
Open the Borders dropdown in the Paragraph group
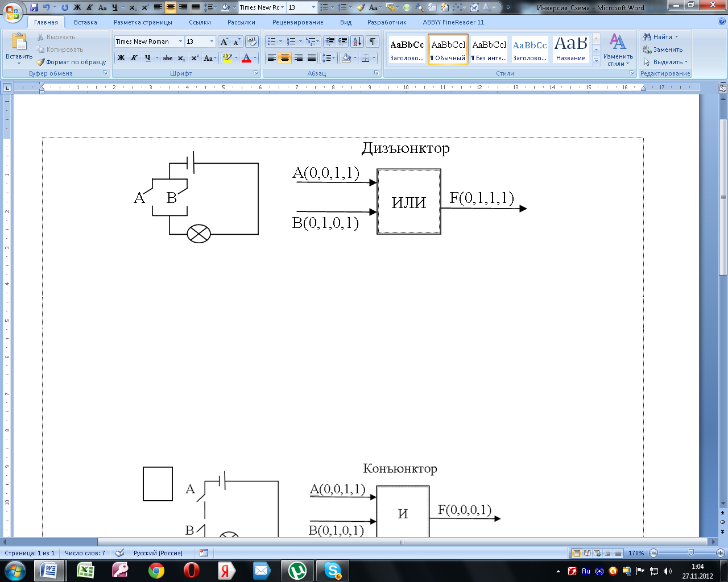[x=374, y=58]
